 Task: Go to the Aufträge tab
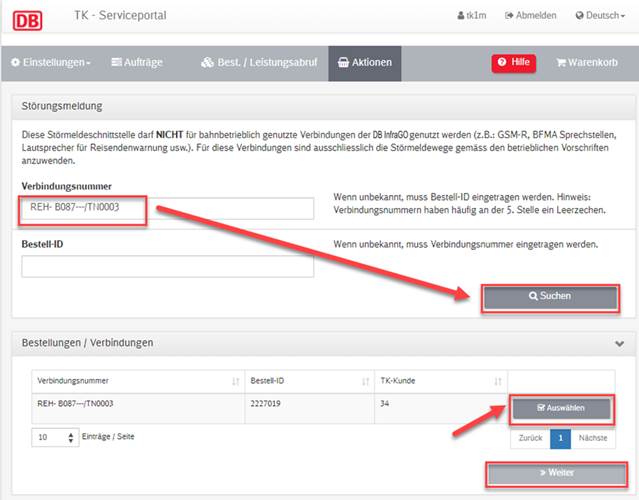click(137, 62)
